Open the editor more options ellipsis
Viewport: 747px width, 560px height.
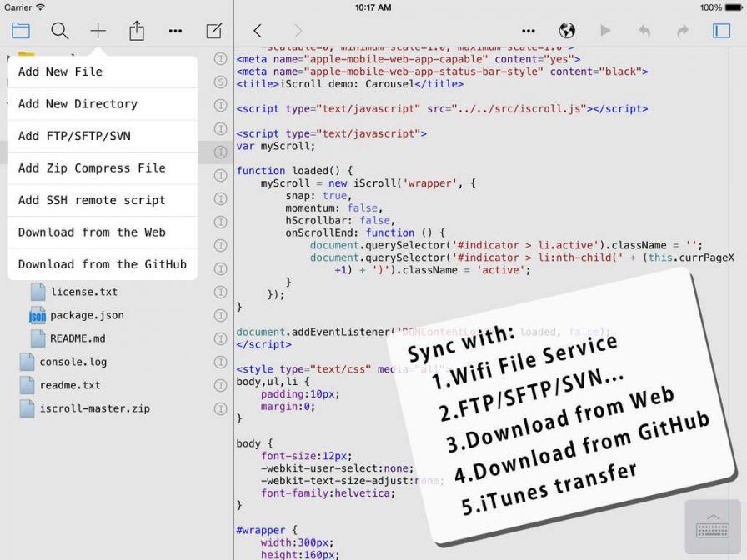click(x=529, y=31)
